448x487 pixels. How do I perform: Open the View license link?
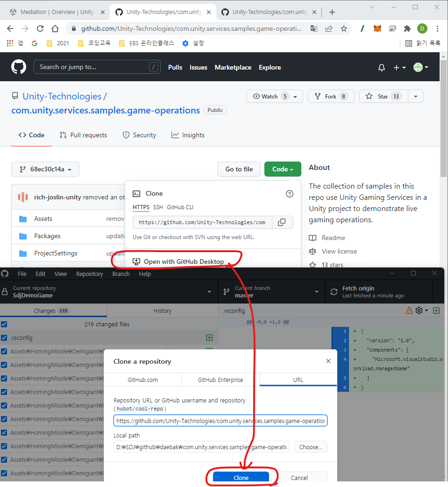(x=339, y=251)
